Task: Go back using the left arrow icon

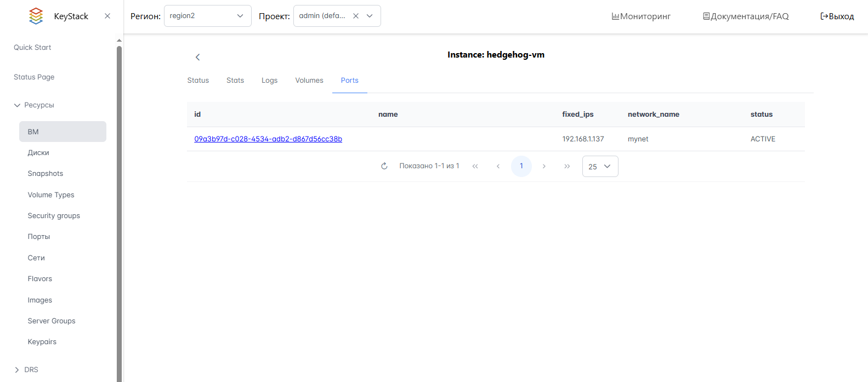Action: pyautogui.click(x=198, y=57)
